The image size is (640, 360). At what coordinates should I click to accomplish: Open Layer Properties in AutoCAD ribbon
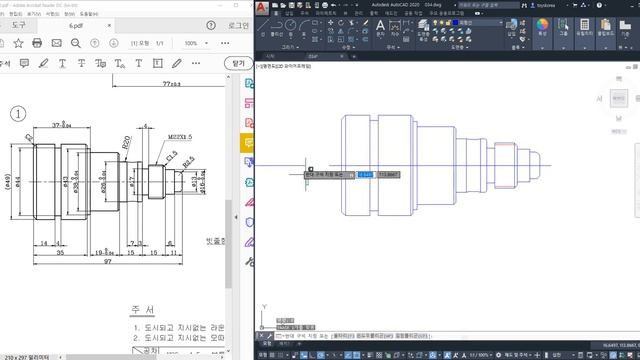coord(423,29)
